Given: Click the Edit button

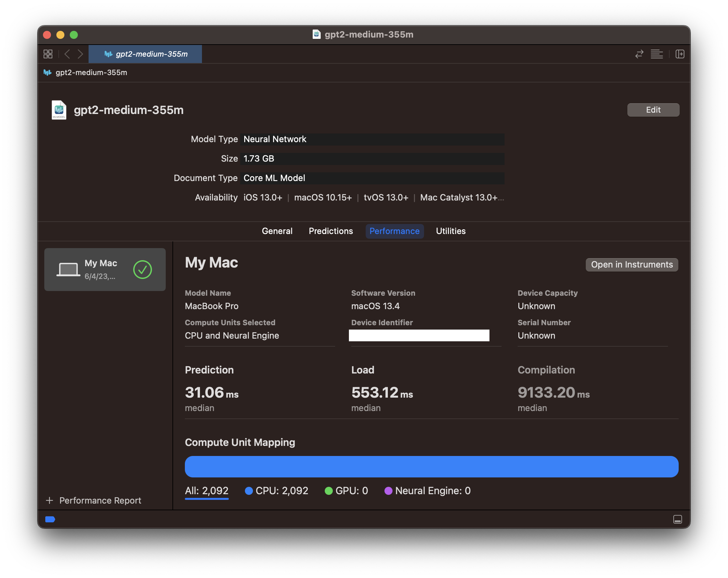Looking at the screenshot, I should [653, 110].
